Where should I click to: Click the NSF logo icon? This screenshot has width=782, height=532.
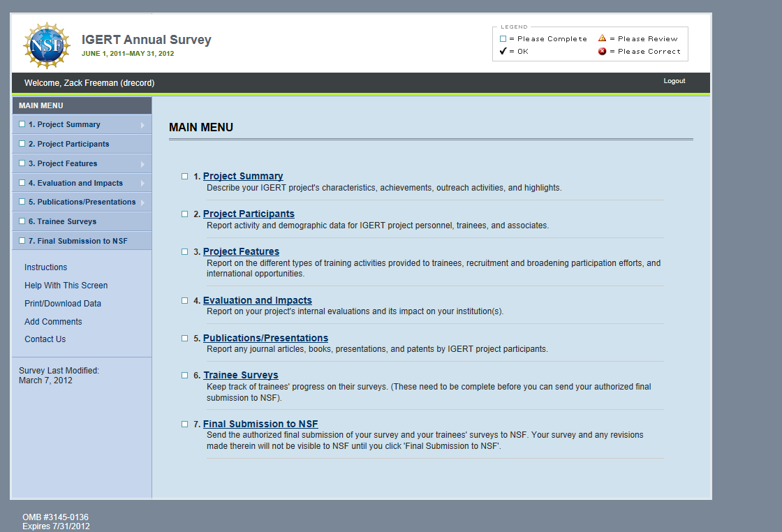(x=47, y=45)
